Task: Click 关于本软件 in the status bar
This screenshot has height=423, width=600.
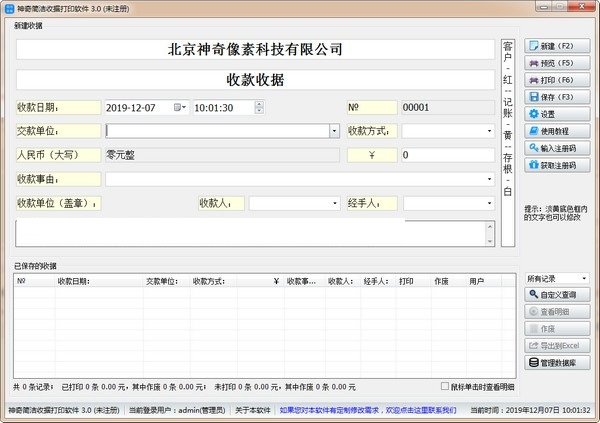Action: pyautogui.click(x=253, y=410)
